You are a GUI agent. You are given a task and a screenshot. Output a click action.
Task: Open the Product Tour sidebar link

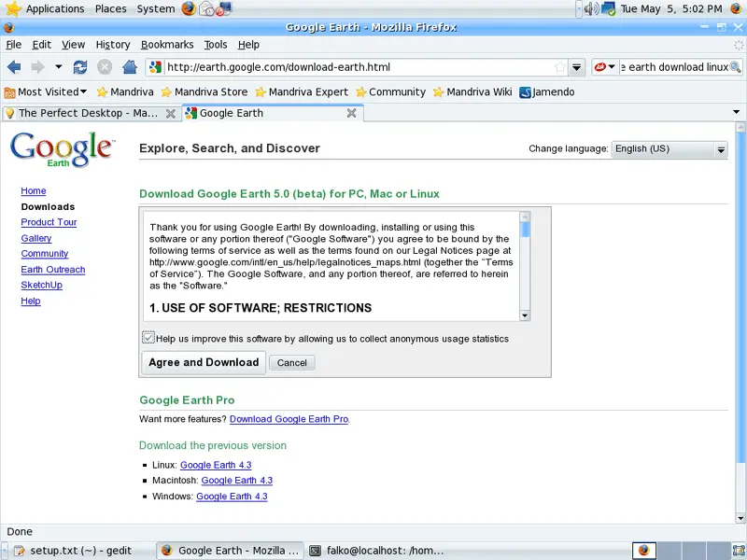tap(49, 222)
